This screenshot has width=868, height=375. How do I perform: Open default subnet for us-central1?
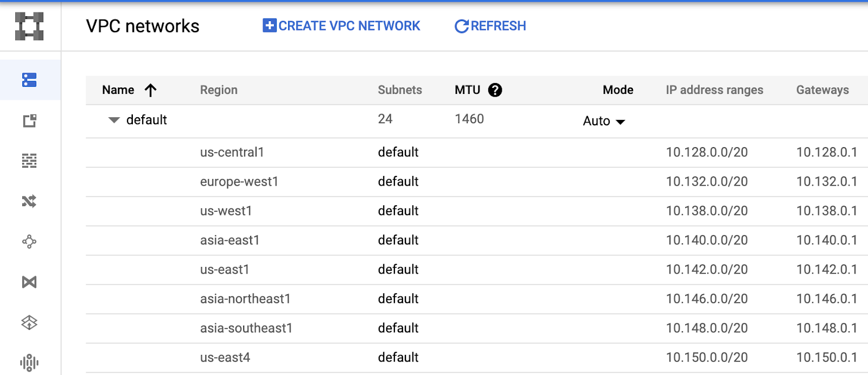coord(398,152)
